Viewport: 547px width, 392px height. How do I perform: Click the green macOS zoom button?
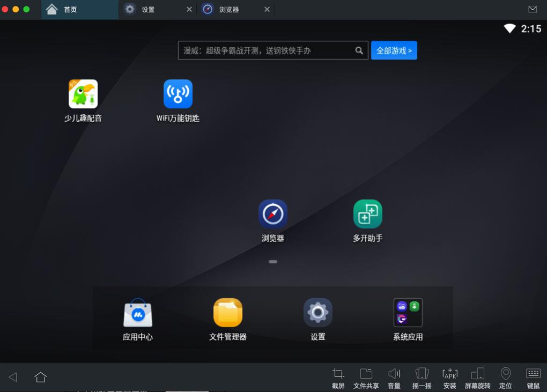(x=26, y=10)
